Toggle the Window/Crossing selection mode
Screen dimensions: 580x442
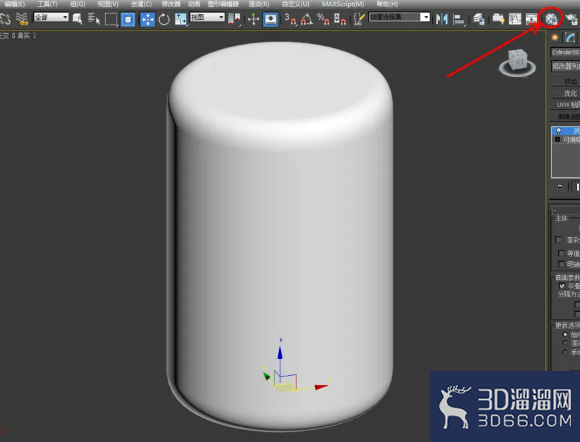128,19
